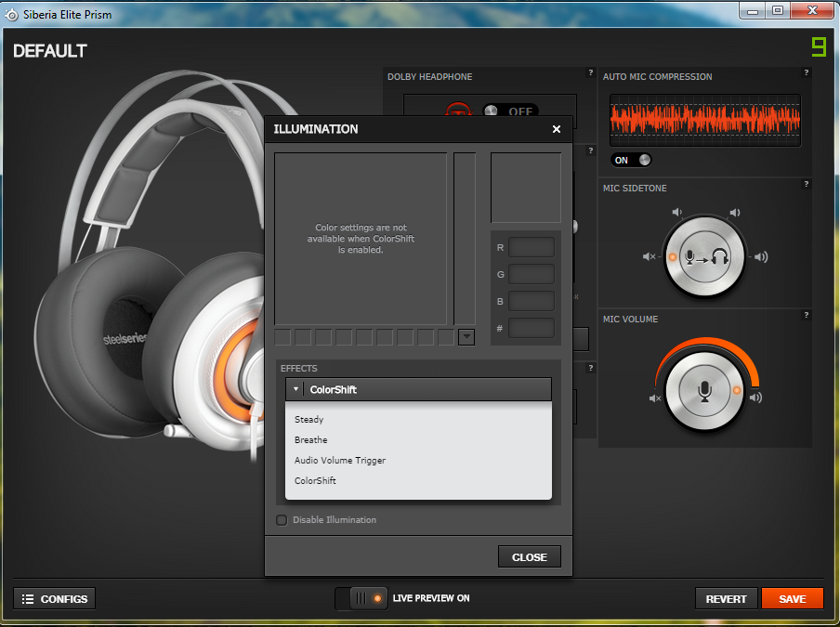Select Steady from the effects list
The height and width of the screenshot is (627, 840).
pyautogui.click(x=309, y=420)
